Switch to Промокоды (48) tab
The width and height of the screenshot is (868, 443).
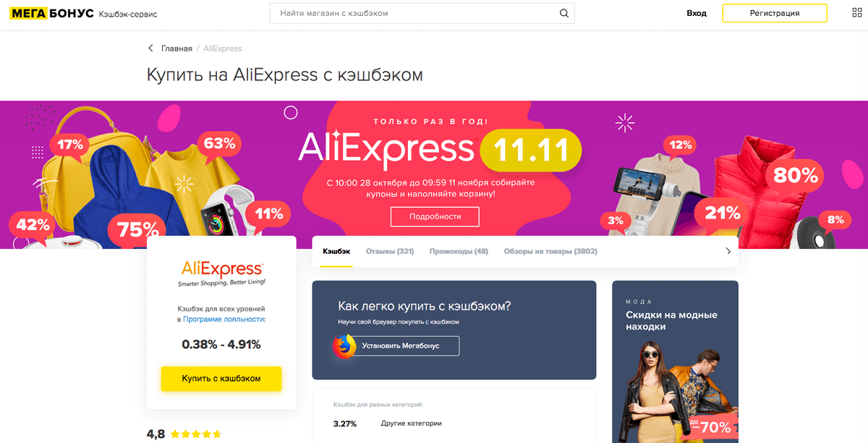click(x=459, y=251)
